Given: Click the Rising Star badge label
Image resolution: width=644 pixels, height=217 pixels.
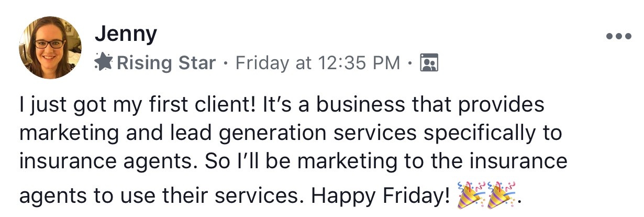Looking at the screenshot, I should click(166, 63).
